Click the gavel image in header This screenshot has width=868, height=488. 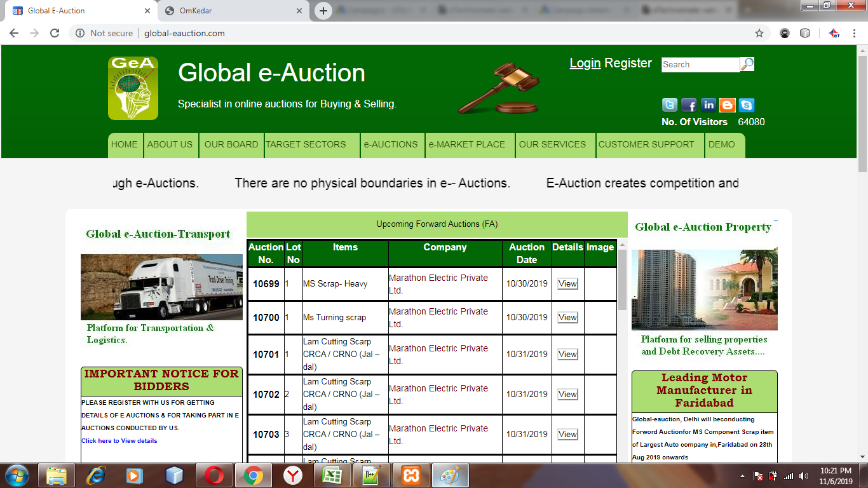click(499, 88)
